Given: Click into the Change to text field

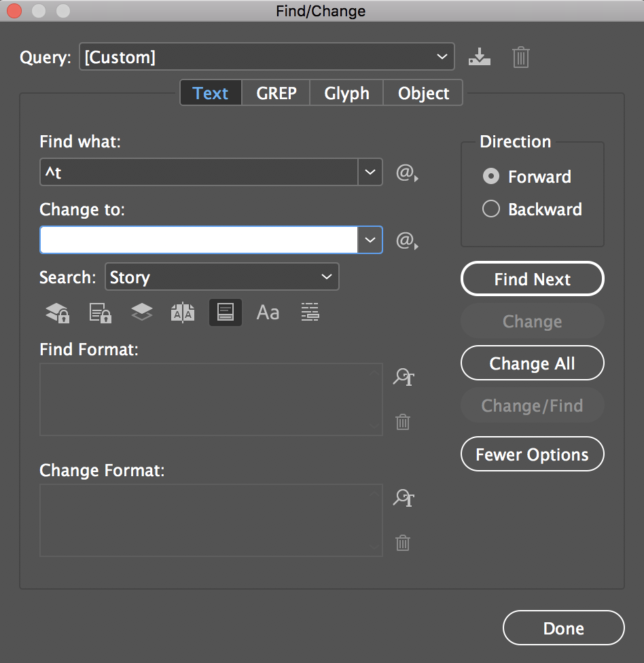Looking at the screenshot, I should 198,240.
